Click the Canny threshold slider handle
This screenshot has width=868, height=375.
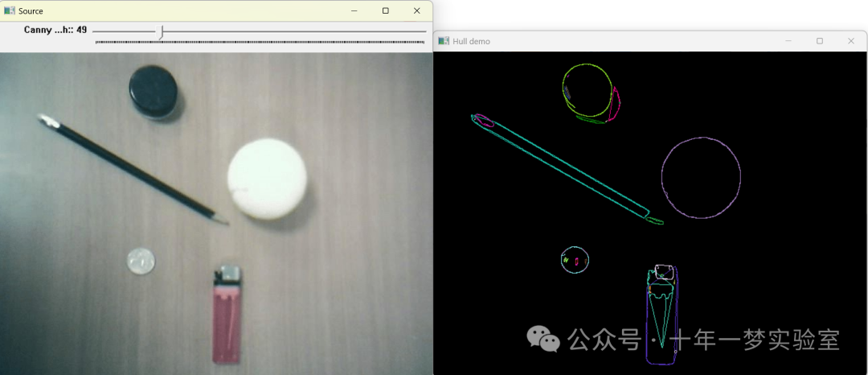(x=161, y=33)
